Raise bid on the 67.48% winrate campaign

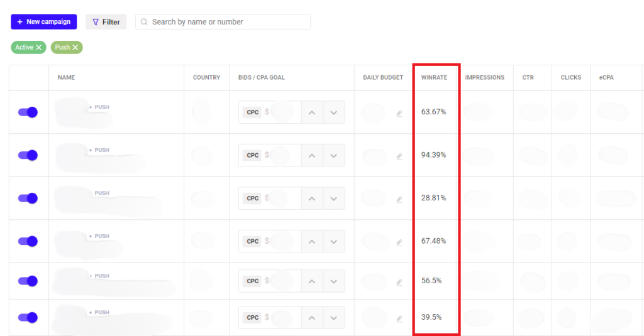311,241
